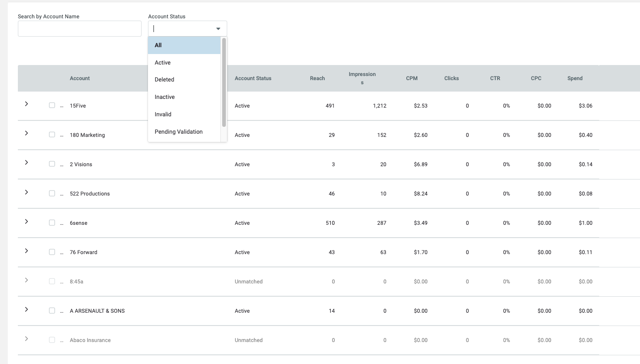Sort by the CPC column header
The width and height of the screenshot is (640, 364).
[x=536, y=78]
